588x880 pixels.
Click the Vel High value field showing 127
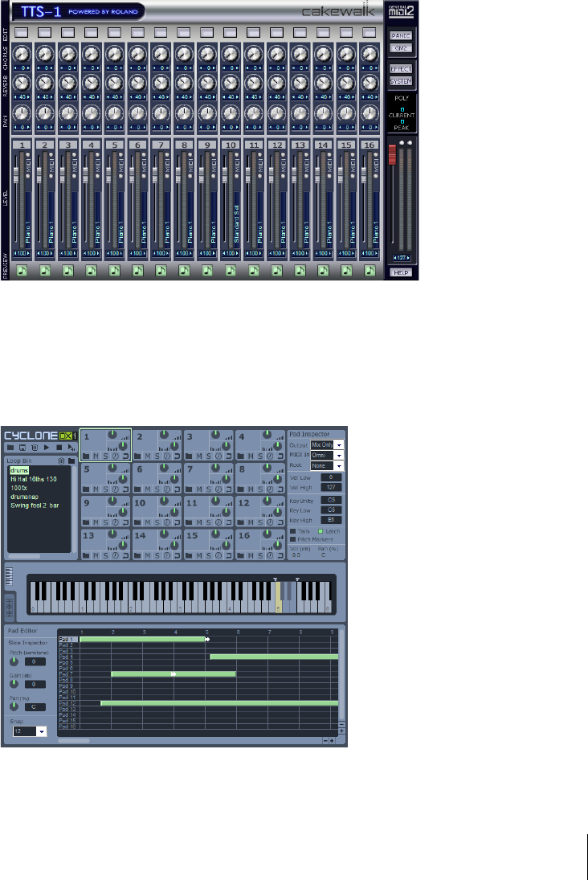331,487
